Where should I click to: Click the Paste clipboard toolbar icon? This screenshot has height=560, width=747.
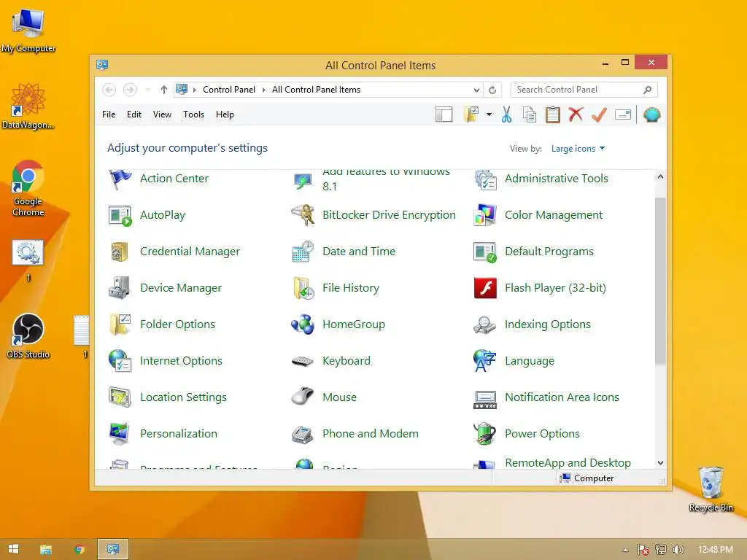point(553,114)
